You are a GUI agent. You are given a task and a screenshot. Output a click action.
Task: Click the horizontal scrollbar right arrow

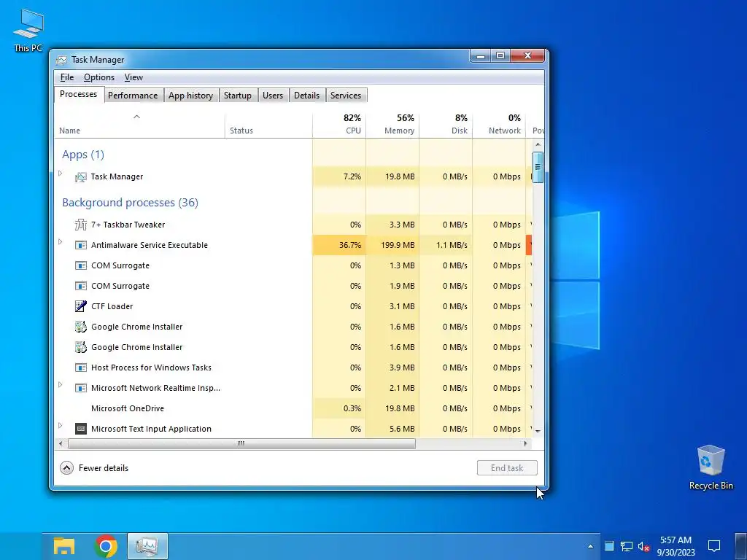tap(525, 443)
